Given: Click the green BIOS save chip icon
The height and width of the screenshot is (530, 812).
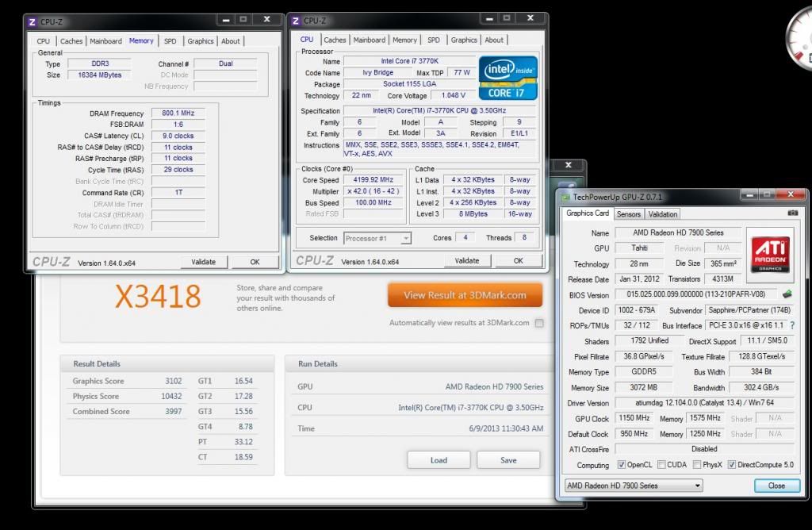Looking at the screenshot, I should point(787,295).
